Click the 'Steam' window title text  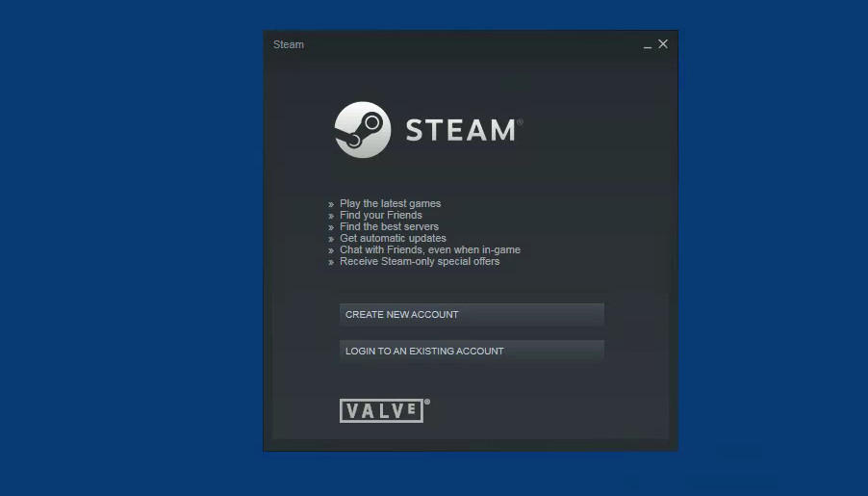click(289, 44)
